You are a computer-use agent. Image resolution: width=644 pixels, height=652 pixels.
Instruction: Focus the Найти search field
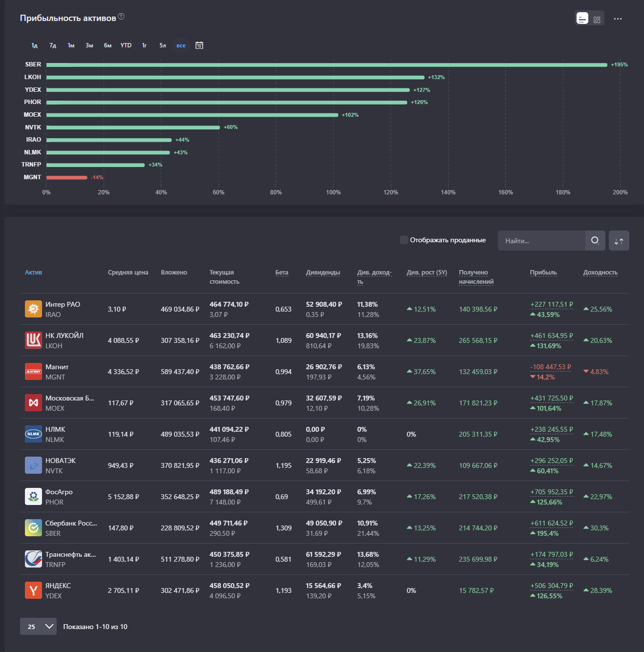click(x=541, y=240)
